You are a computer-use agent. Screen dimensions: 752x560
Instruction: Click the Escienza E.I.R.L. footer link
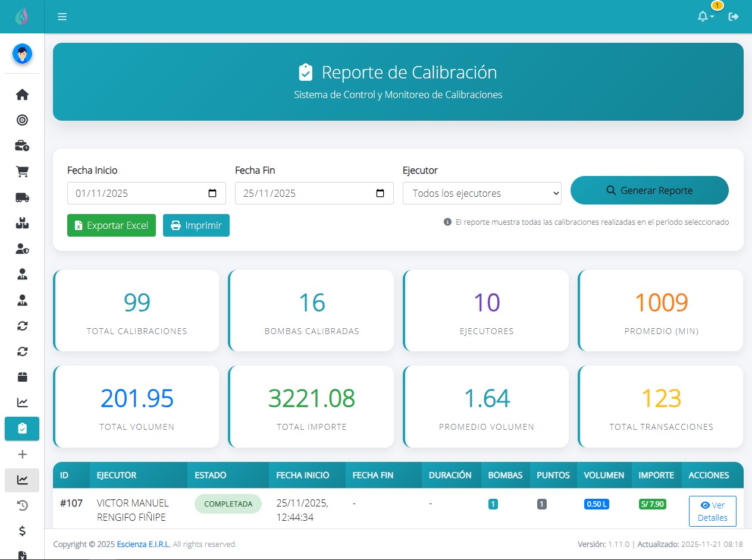coord(143,544)
